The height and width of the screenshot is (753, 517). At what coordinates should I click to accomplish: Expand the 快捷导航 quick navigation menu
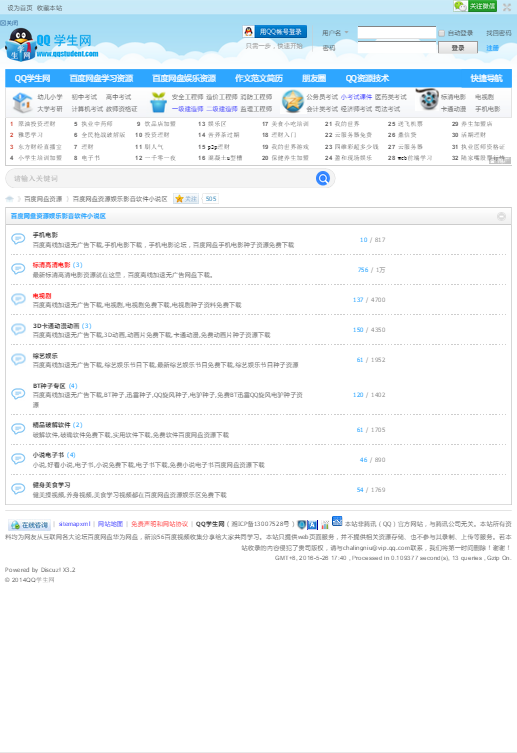pyautogui.click(x=486, y=78)
